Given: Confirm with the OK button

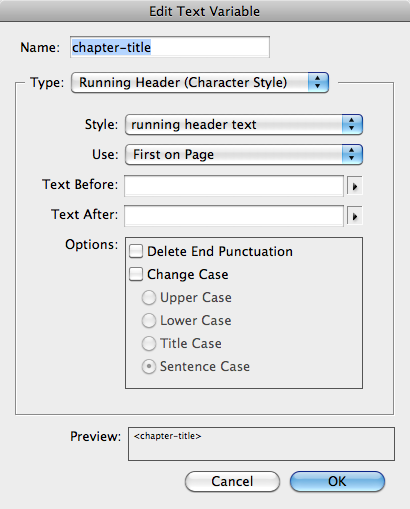Looking at the screenshot, I should [337, 481].
